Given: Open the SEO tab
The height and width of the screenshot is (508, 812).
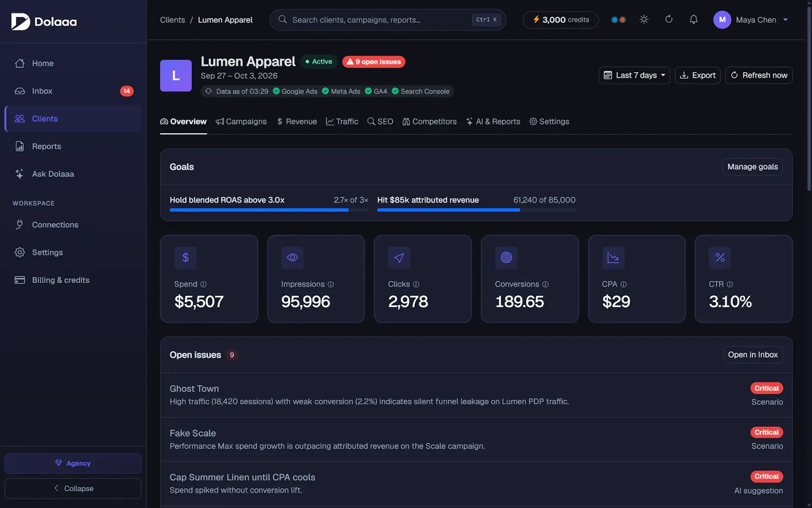Looking at the screenshot, I should (380, 121).
